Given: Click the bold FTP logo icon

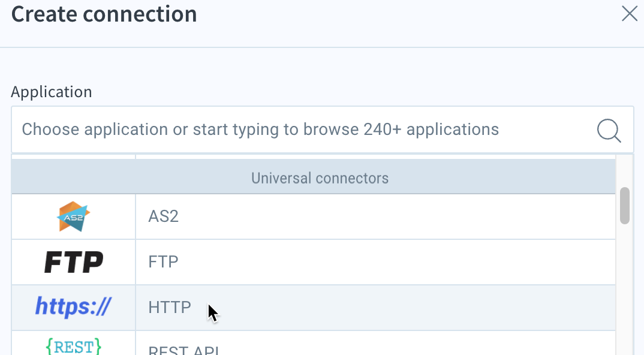Looking at the screenshot, I should [x=74, y=262].
